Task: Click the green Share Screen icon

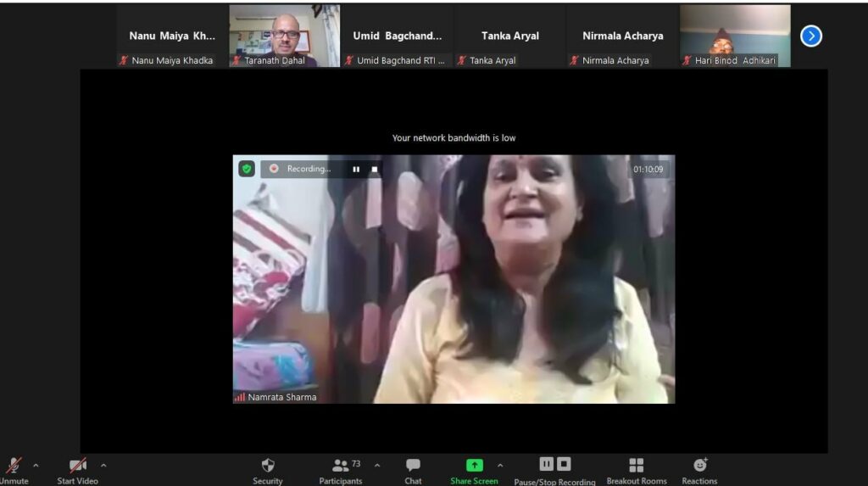Action: 474,465
